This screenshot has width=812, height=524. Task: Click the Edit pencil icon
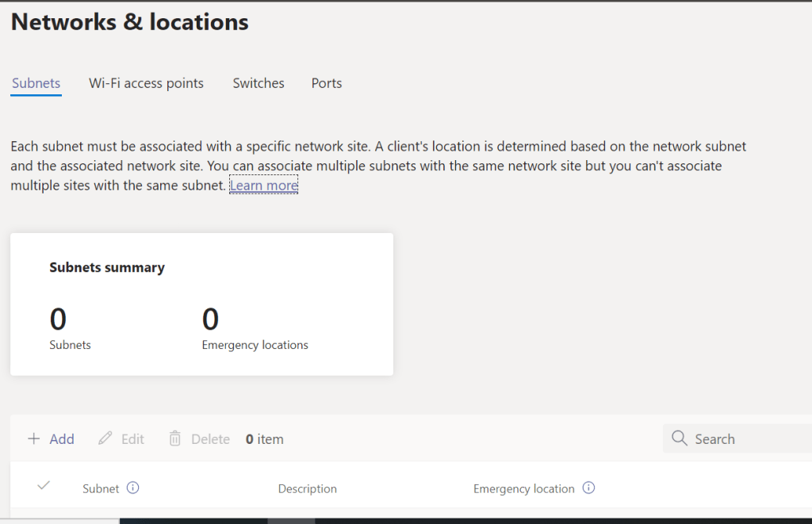[x=105, y=439]
